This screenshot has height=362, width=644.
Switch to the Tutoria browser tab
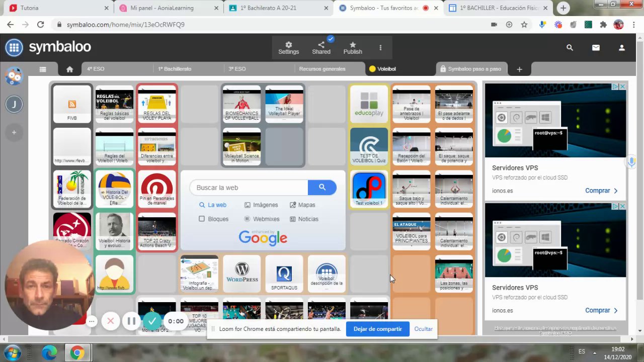[59, 8]
